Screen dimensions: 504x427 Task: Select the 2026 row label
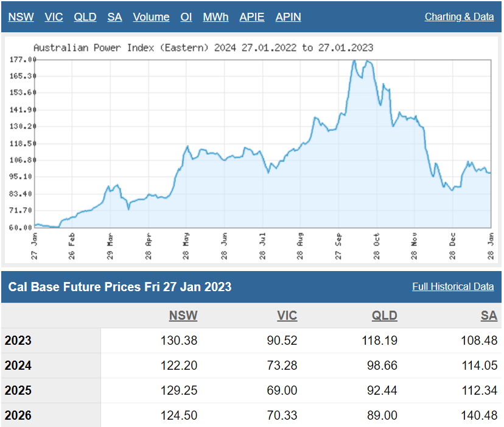click(x=18, y=416)
